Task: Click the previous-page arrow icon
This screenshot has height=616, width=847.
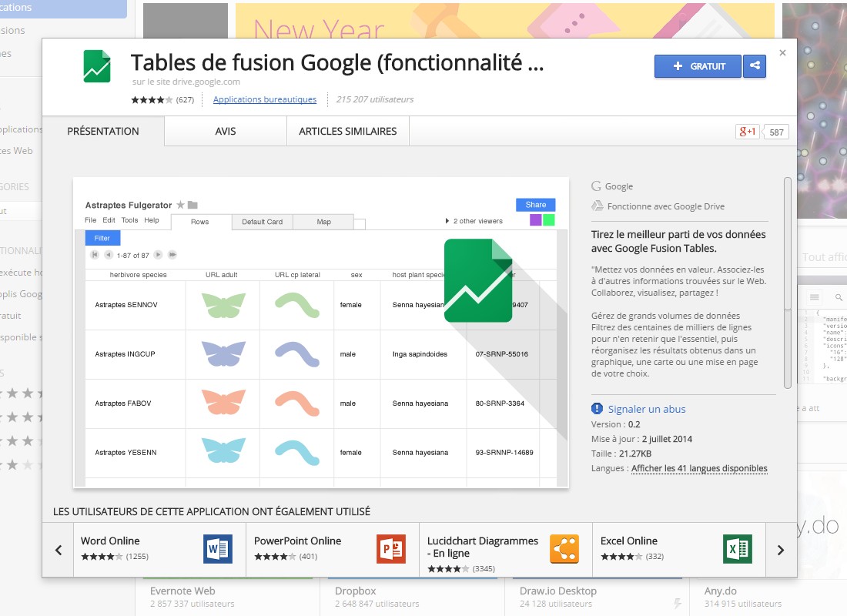Action: click(x=108, y=255)
